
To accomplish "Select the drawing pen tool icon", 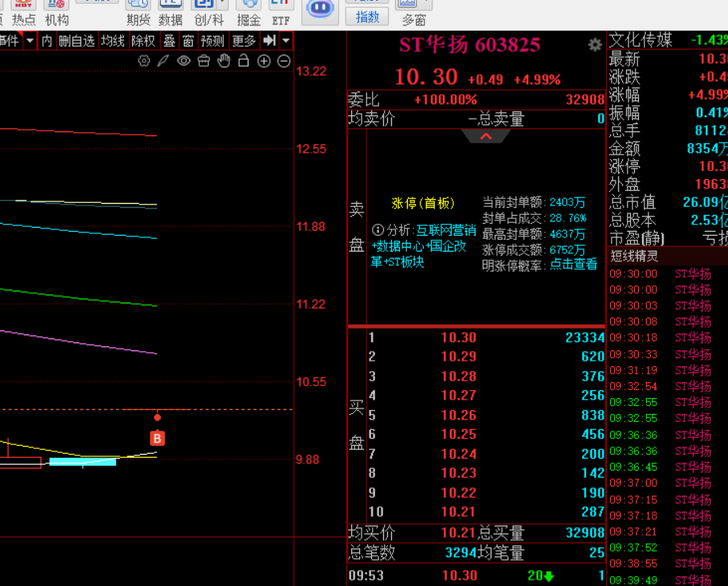I will (x=163, y=61).
